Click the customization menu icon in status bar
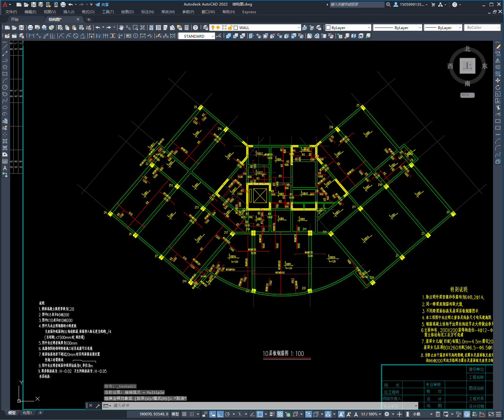The width and height of the screenshot is (504, 420). click(498, 414)
